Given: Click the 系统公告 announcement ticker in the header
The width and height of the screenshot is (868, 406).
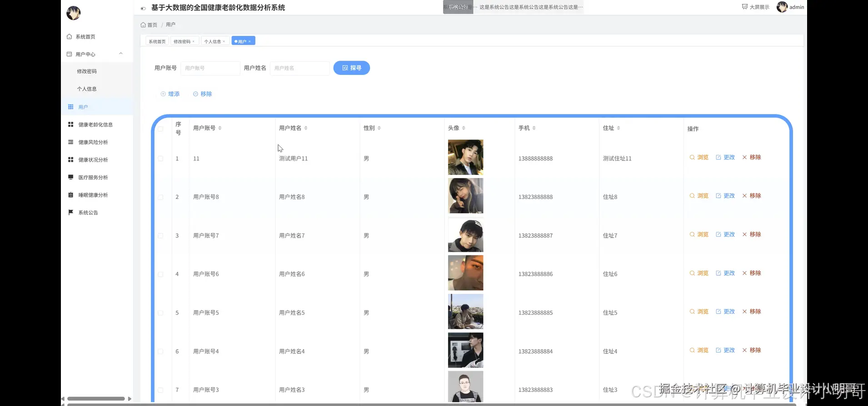Looking at the screenshot, I should [x=513, y=7].
